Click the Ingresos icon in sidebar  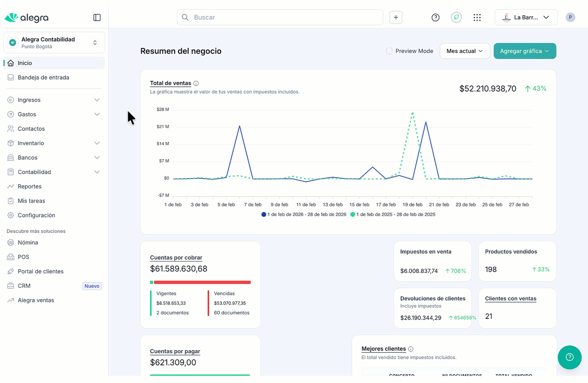11,100
